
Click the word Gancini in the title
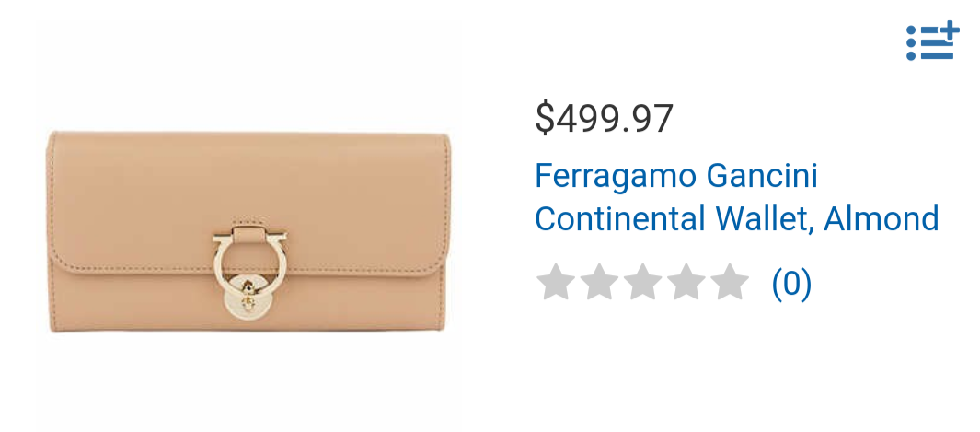point(762,176)
